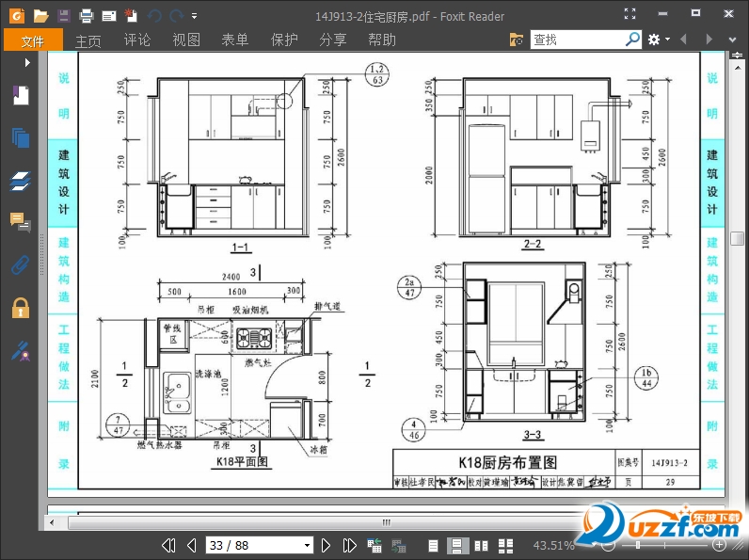The width and height of the screenshot is (749, 560).
Task: Go to previous search result arrow
Action: click(683, 40)
